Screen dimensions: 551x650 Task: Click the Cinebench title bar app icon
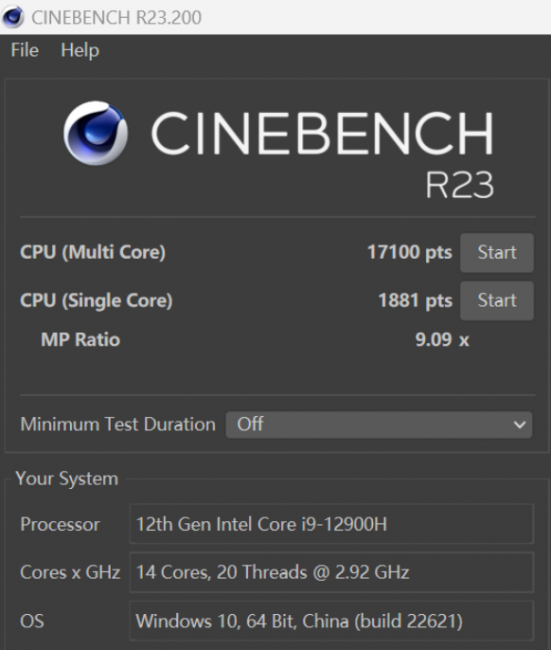(13, 17)
